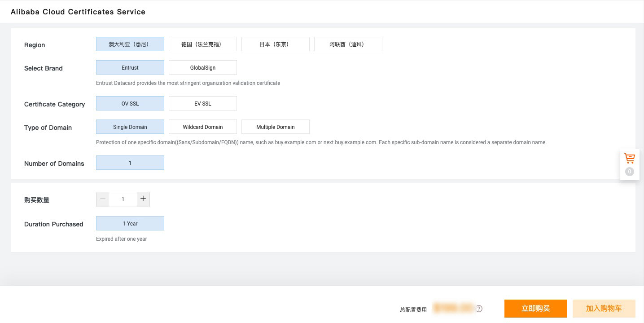Viewport: 644px width, 323px height.
Task: Click the Entrust Datacard description text
Action: point(188,83)
